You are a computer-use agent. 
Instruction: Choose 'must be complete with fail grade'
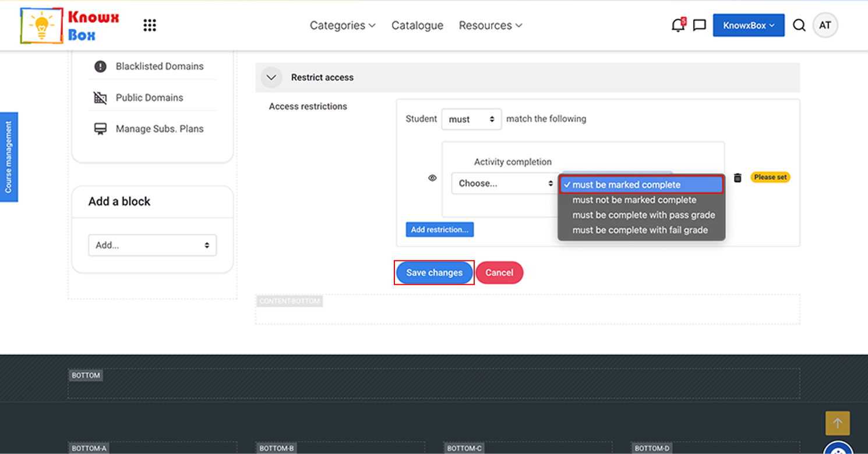[641, 230]
